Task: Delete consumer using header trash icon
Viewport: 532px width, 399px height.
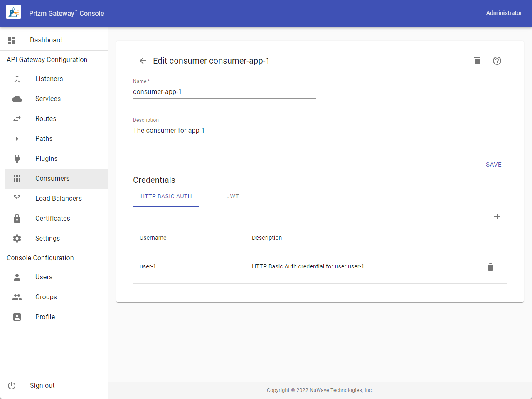Action: (477, 61)
